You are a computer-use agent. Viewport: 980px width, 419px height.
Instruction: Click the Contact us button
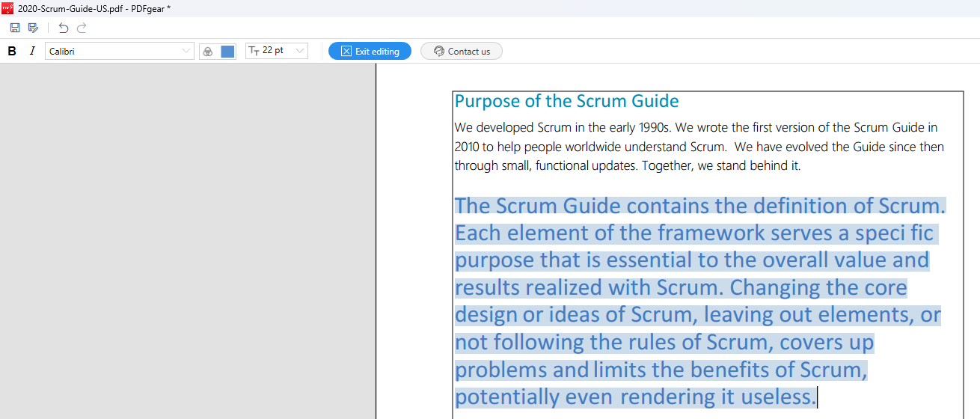(x=462, y=51)
